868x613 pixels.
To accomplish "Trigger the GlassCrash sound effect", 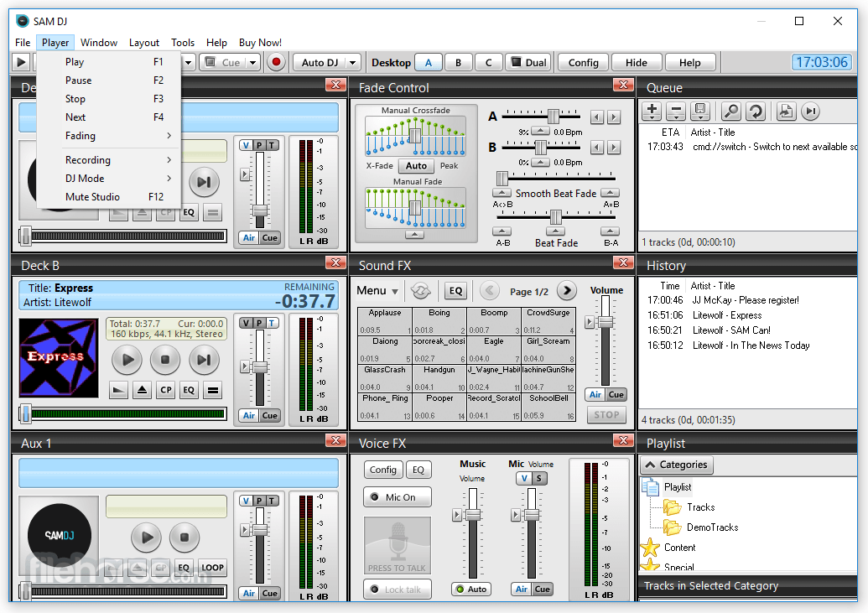I will point(385,378).
